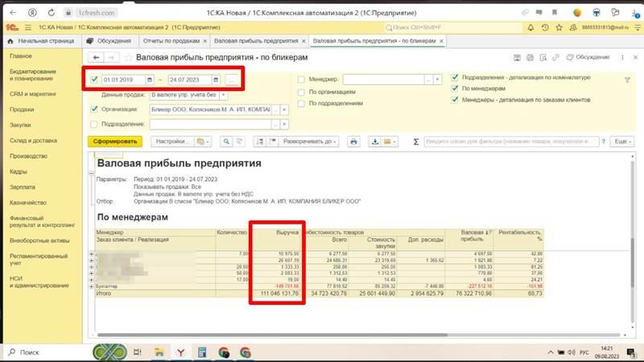644x362 pixels.
Task: Open calendar picker for start date 01.01.2019
Action: pyautogui.click(x=151, y=80)
